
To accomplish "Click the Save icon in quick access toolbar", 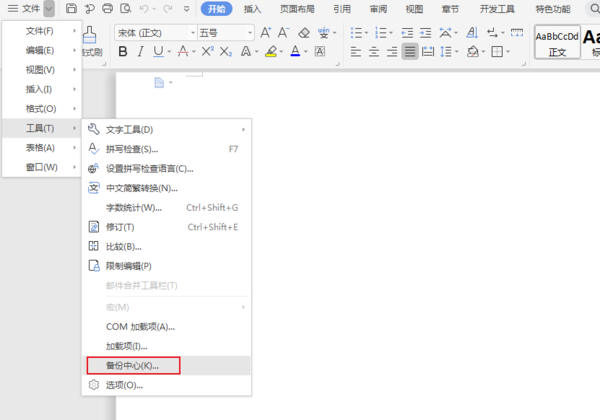I will click(72, 9).
